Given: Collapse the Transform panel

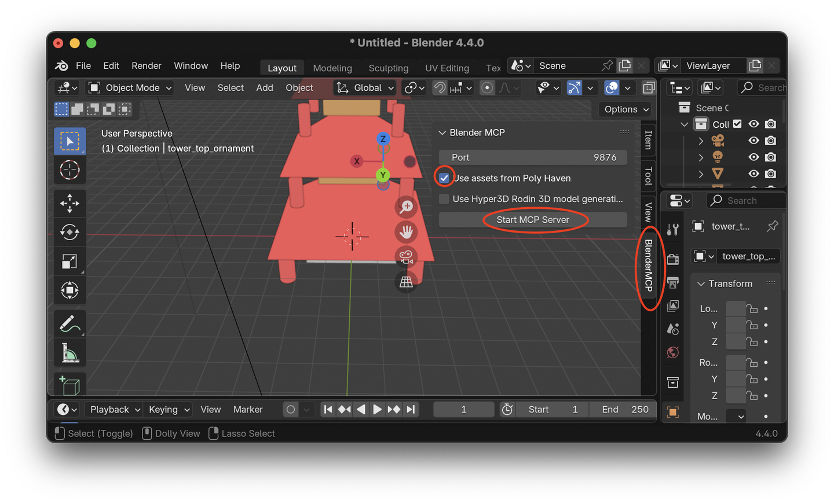Looking at the screenshot, I should tap(725, 283).
